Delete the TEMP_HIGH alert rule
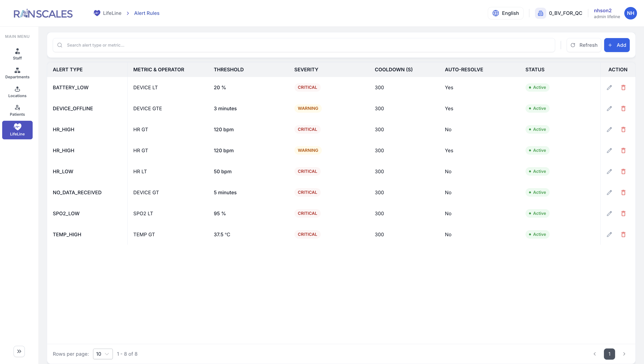 [x=623, y=234]
